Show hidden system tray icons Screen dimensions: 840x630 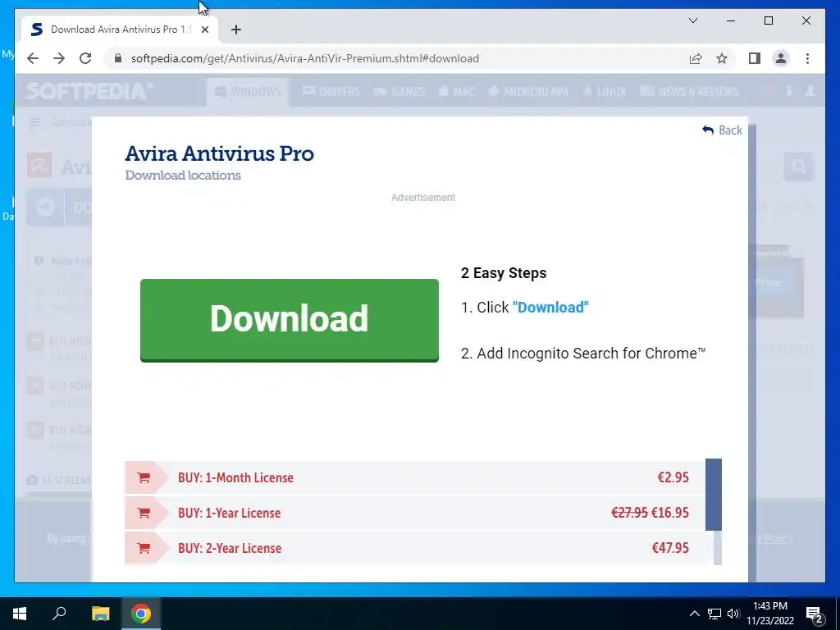694,614
